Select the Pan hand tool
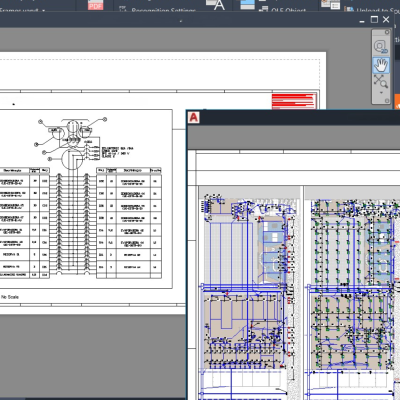 (x=381, y=65)
